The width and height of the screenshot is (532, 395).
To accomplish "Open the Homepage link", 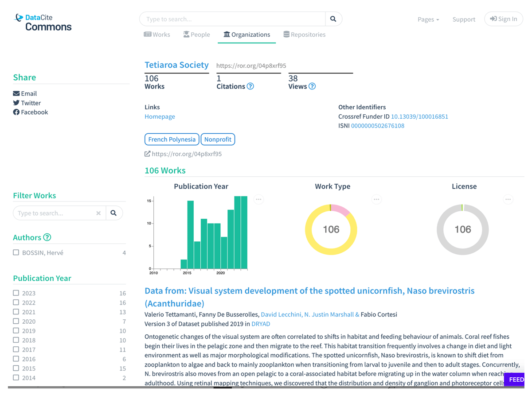I will point(160,116).
